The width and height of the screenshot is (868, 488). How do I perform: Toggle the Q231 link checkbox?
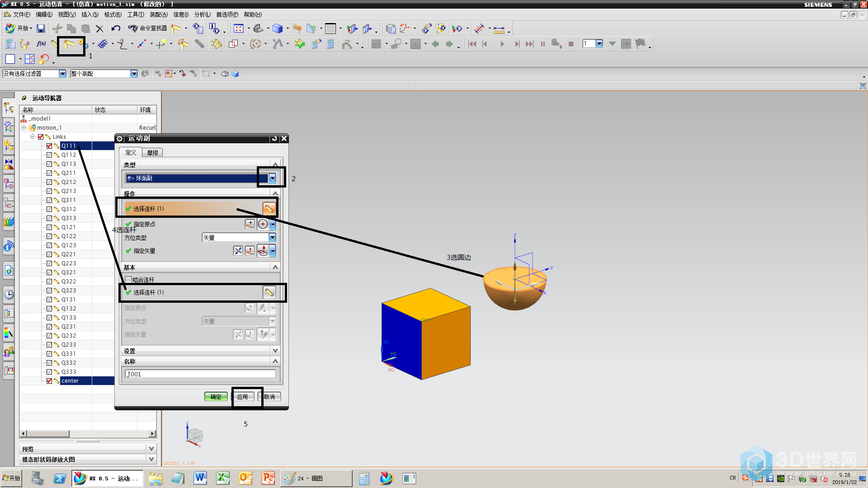pyautogui.click(x=49, y=327)
